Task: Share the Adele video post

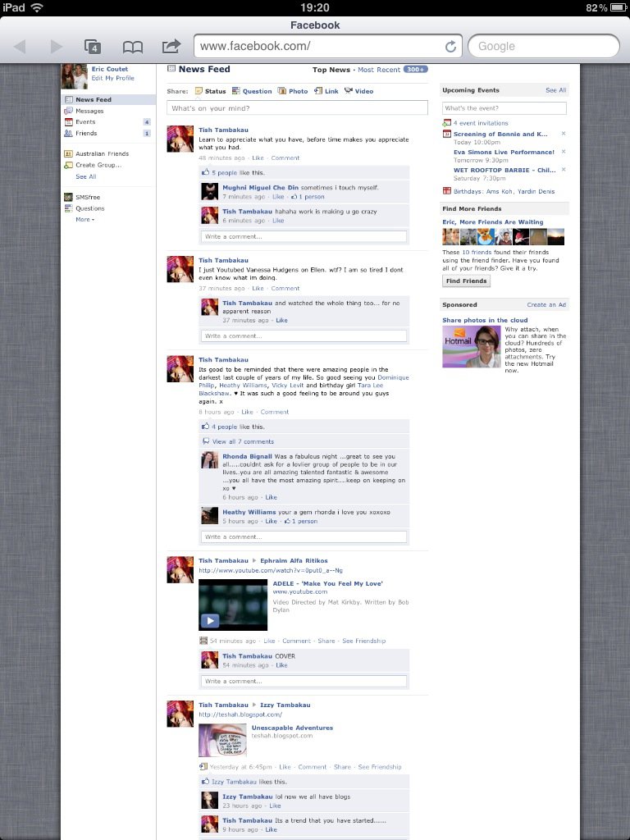Action: 326,641
